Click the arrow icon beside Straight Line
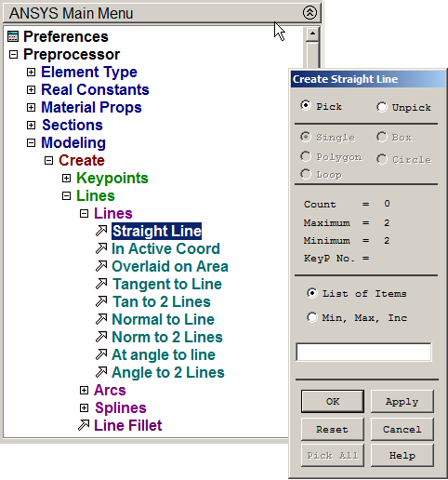This screenshot has height=480, width=448. point(101,231)
